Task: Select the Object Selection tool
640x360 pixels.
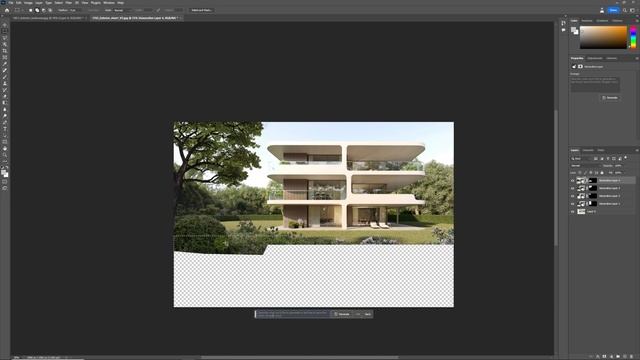Action: (5, 44)
